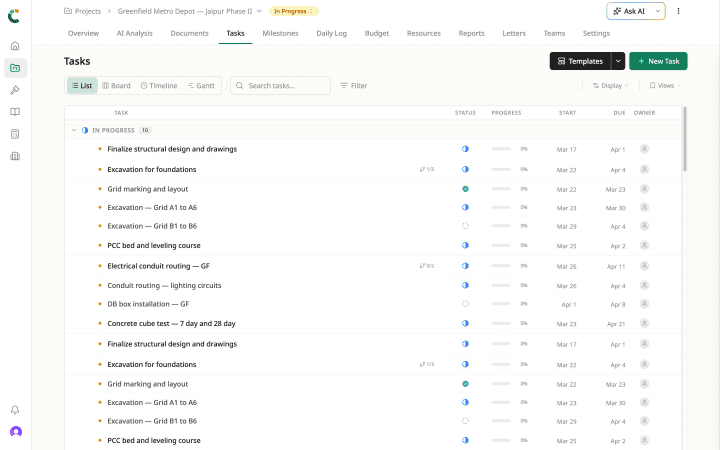Click progress bar of Electrical conduit routing — GF
Image resolution: width=720 pixels, height=450 pixels.
pos(501,266)
